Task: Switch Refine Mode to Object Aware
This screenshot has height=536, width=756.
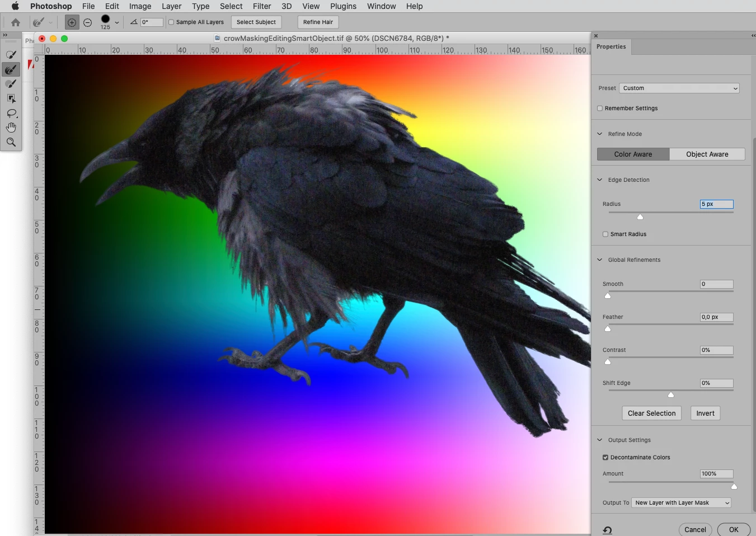Action: pos(707,154)
